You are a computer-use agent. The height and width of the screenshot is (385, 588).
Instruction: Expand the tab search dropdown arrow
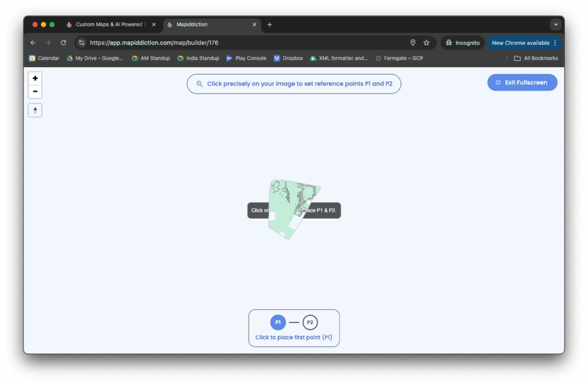pyautogui.click(x=555, y=25)
